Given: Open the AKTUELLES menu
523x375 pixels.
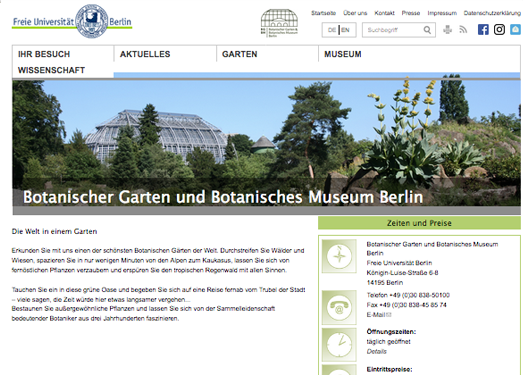Looking at the screenshot, I should point(145,54).
